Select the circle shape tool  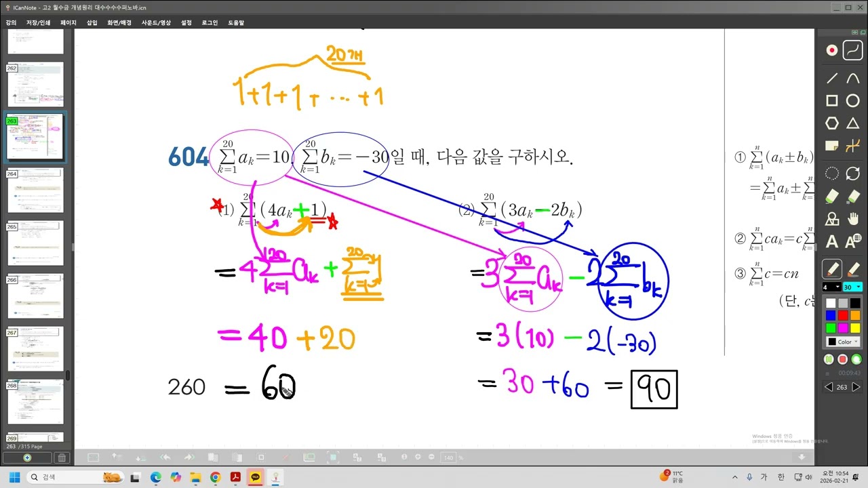[853, 101]
